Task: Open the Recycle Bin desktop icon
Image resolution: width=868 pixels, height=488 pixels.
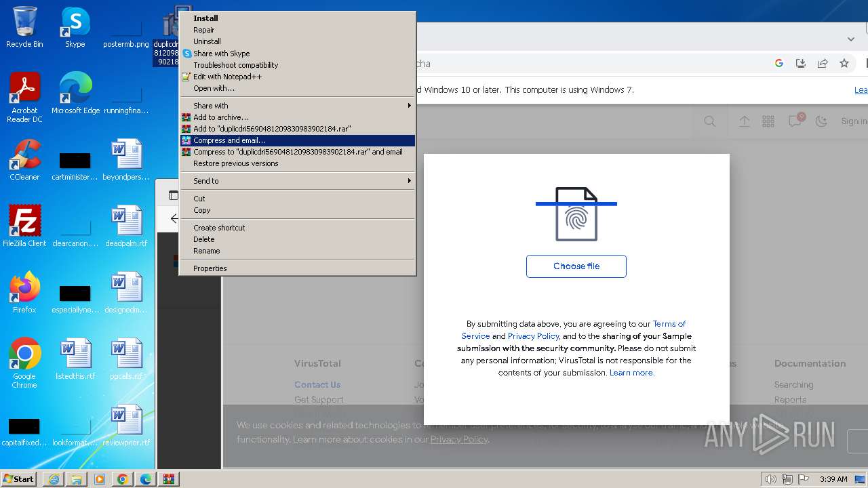Action: (x=24, y=27)
